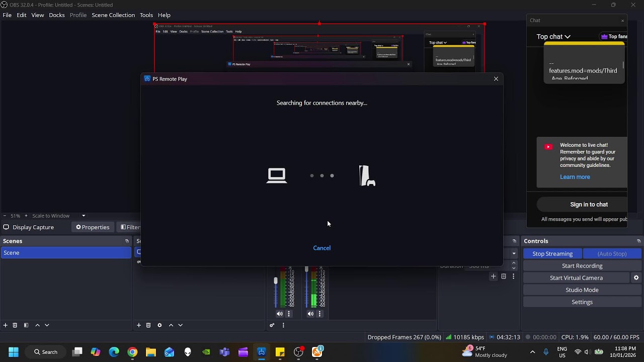Adjust the second audio channel volume slider
Screen dimensions: 644x362
pyautogui.click(x=306, y=269)
